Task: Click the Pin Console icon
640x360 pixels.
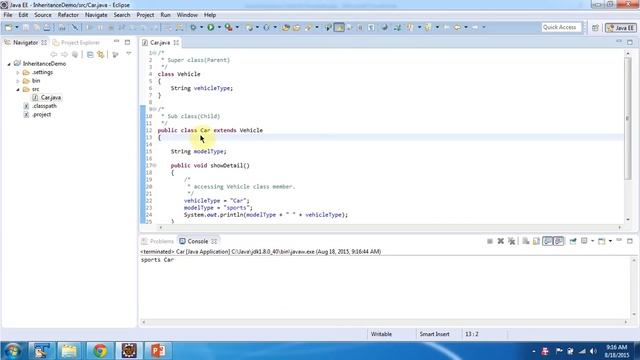Action: coord(573,241)
